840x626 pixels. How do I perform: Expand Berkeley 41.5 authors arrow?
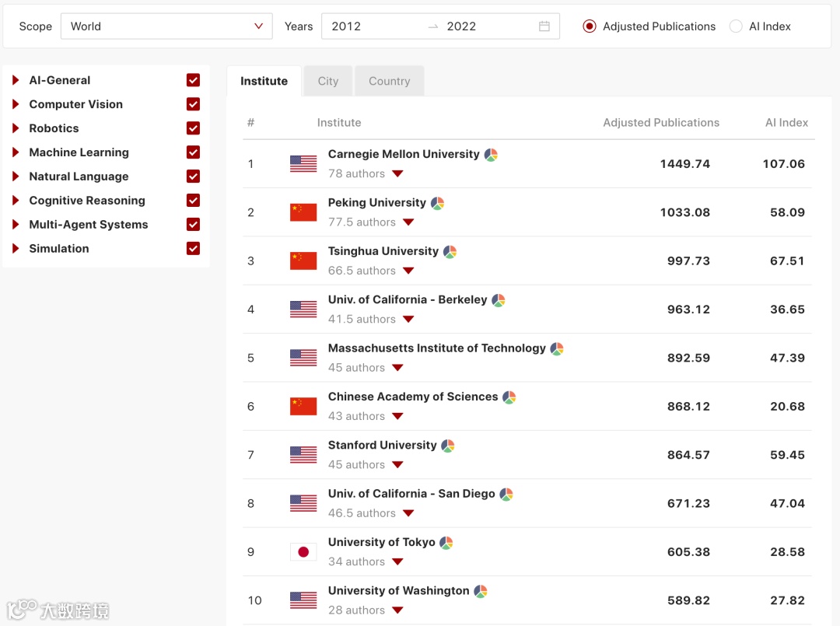[x=408, y=320]
